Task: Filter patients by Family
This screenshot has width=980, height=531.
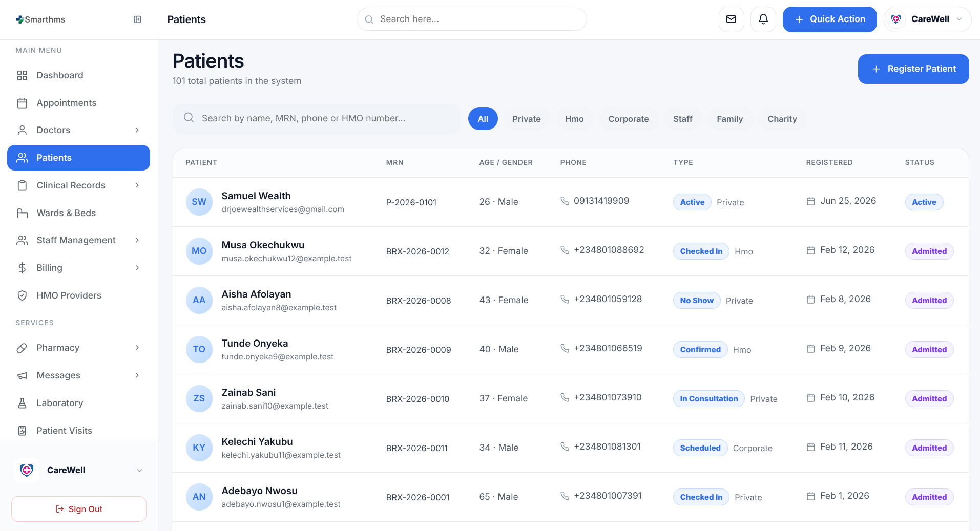Action: pos(729,119)
